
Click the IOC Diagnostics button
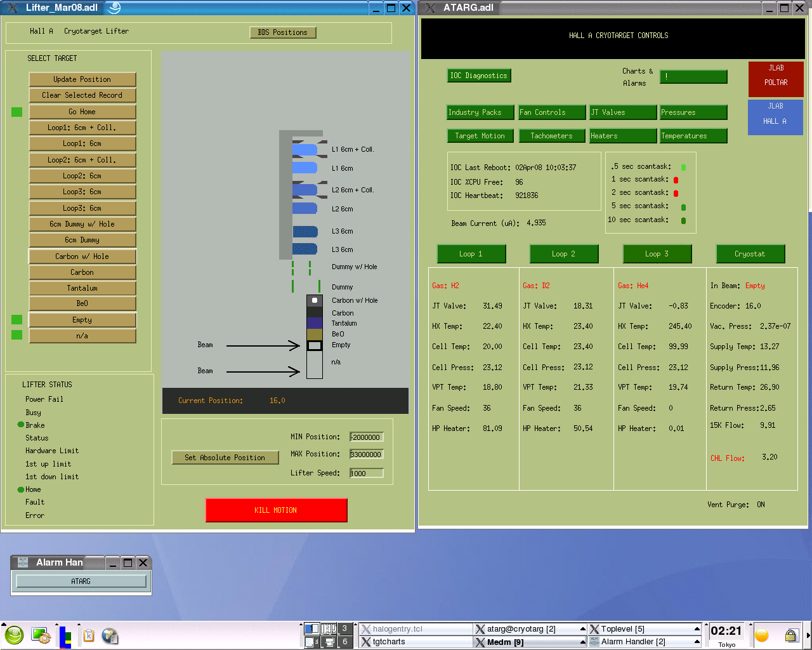click(x=479, y=76)
